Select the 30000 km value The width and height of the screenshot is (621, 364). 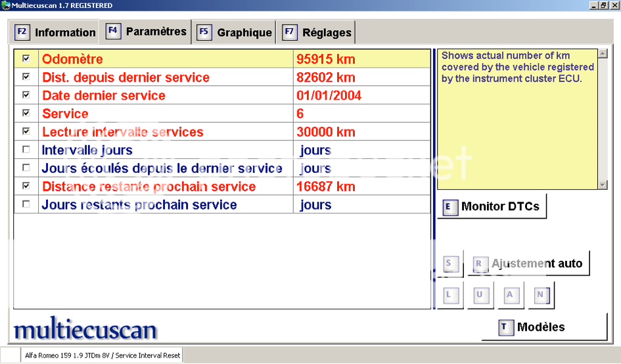tap(325, 132)
